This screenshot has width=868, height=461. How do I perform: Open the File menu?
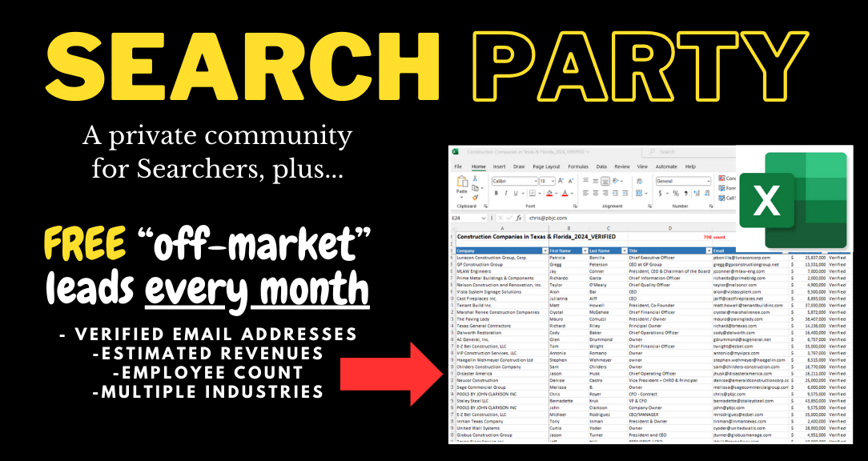pos(458,166)
